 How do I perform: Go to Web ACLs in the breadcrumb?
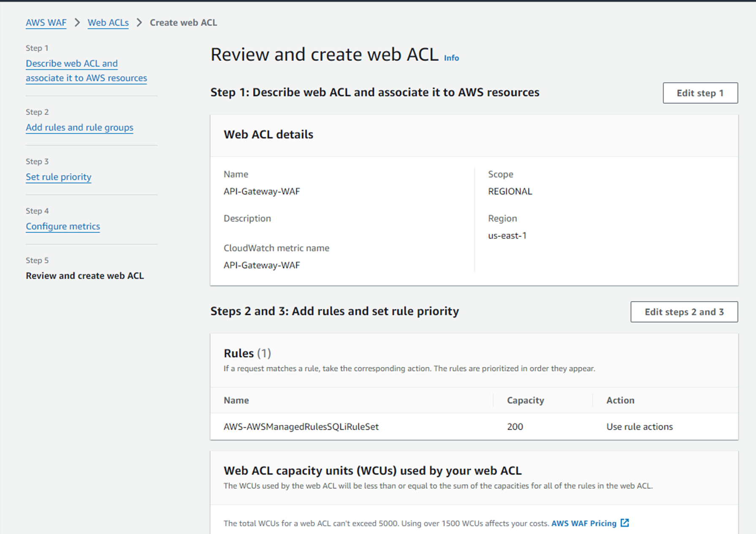[108, 23]
